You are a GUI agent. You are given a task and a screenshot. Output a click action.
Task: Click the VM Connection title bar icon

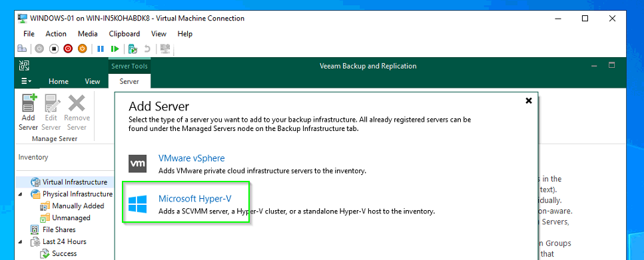coord(23,19)
